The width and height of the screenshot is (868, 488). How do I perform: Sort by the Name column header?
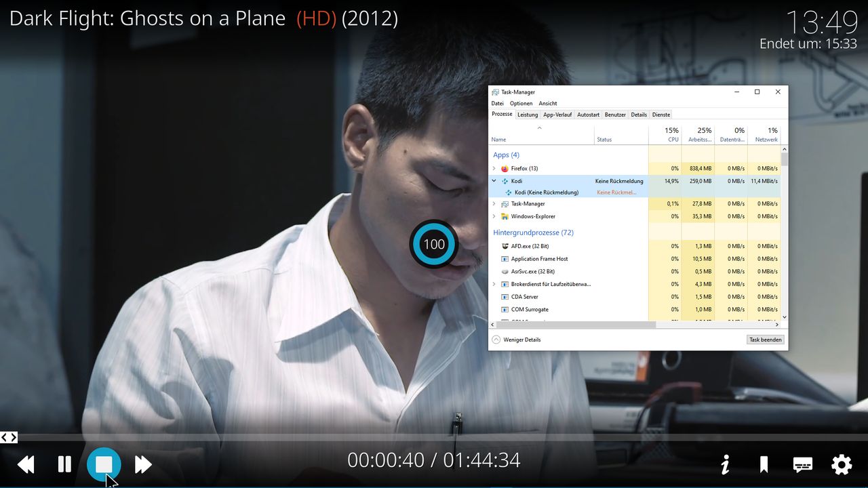(x=541, y=134)
